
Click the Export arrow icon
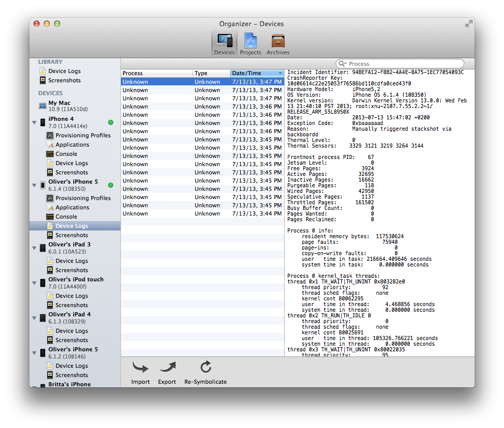coord(167,367)
